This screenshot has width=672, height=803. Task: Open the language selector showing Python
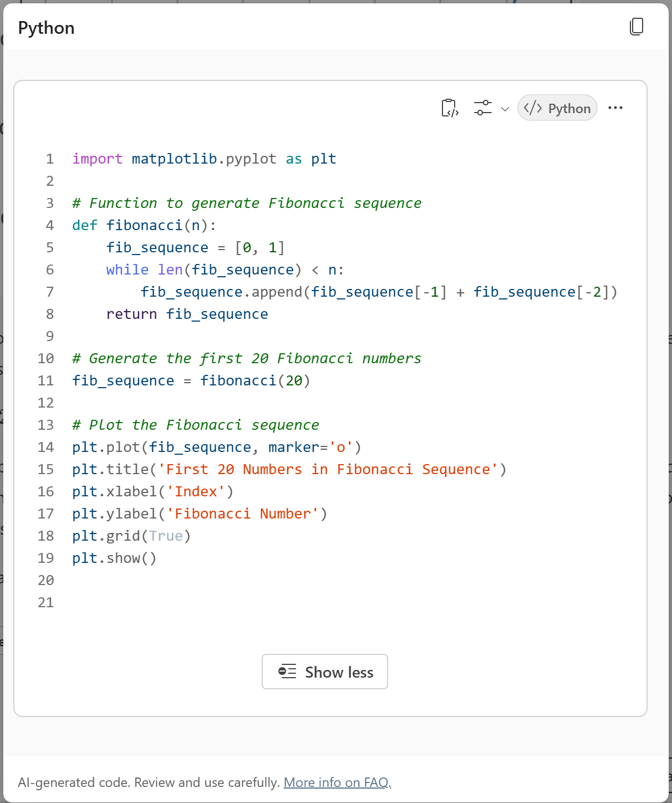(x=557, y=108)
